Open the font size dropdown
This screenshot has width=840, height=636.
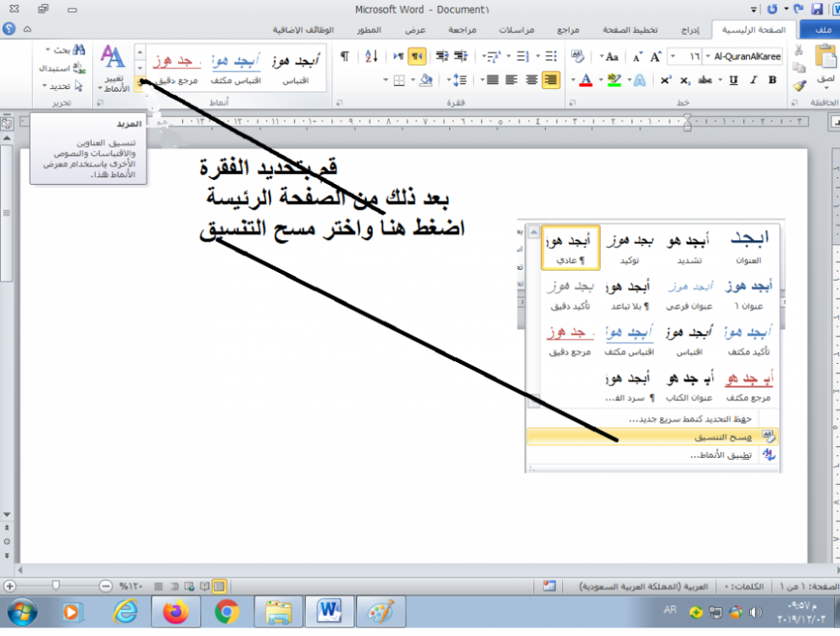click(673, 56)
